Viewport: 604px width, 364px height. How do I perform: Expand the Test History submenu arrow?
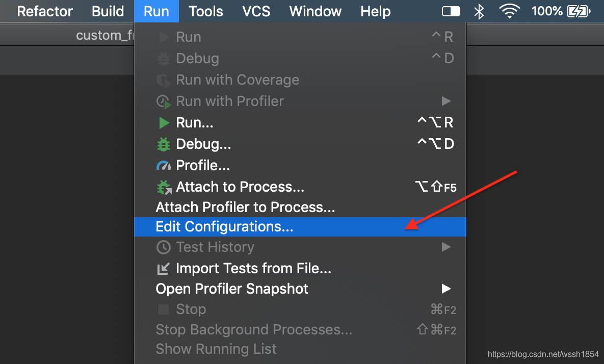point(446,247)
